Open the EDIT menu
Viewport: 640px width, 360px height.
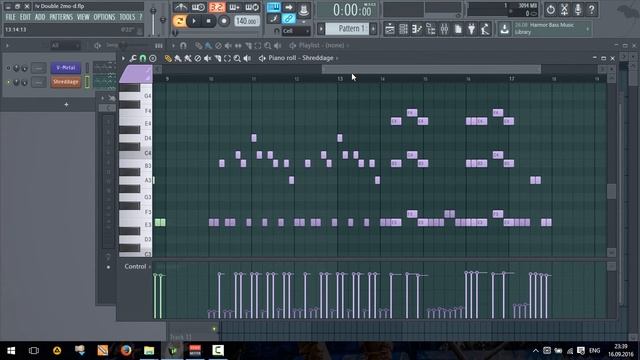(x=25, y=17)
